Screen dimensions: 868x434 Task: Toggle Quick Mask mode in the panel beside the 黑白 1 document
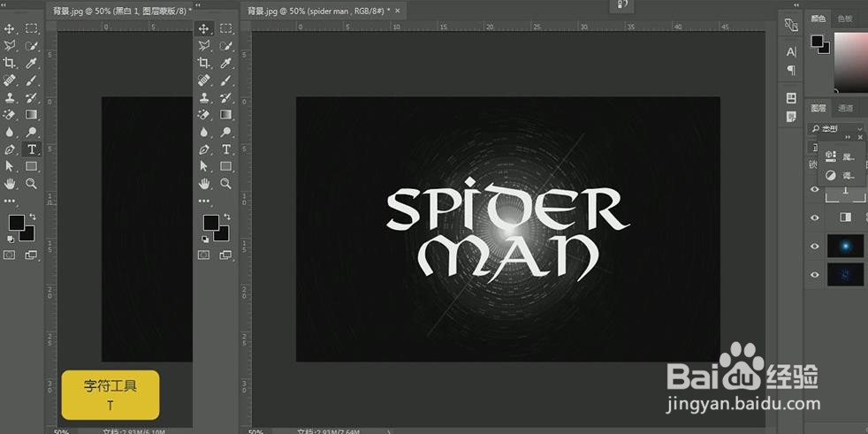click(x=10, y=255)
